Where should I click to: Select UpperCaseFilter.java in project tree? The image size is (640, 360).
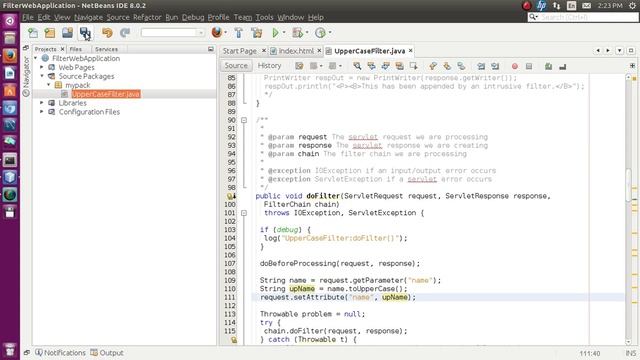coord(106,94)
